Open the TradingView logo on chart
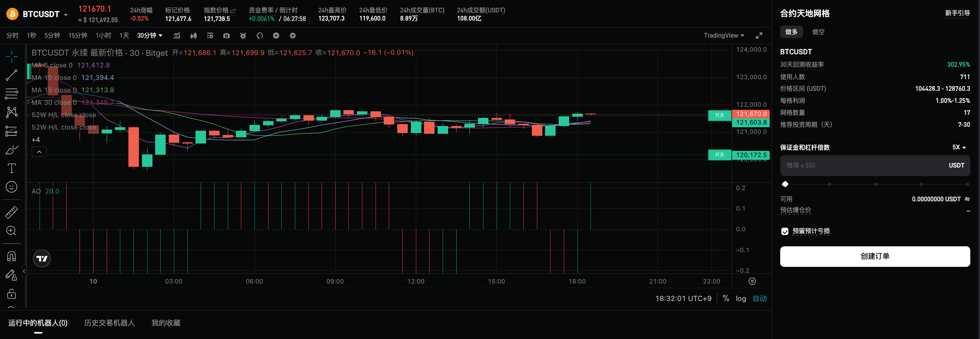980x339 pixels. coord(42,259)
